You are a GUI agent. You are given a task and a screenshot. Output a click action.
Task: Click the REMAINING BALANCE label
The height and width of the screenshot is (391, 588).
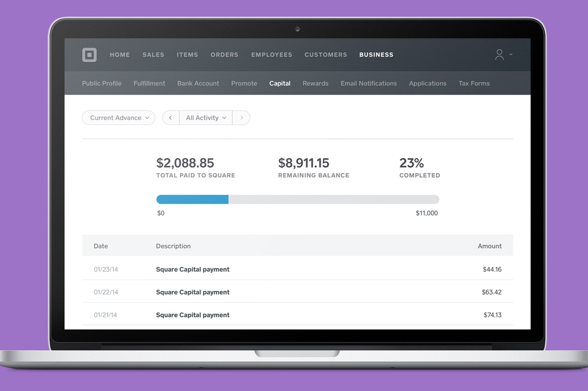(314, 175)
